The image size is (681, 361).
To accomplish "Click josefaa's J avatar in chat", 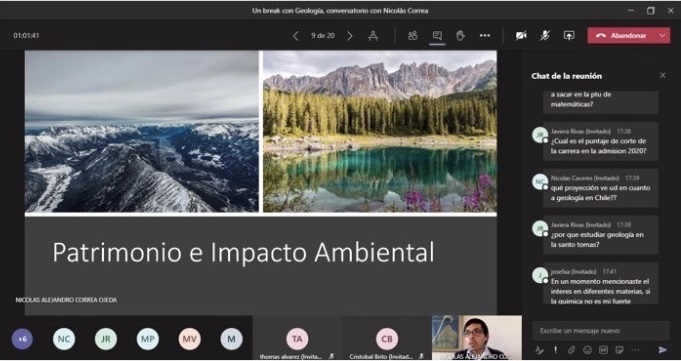I will 540,275.
